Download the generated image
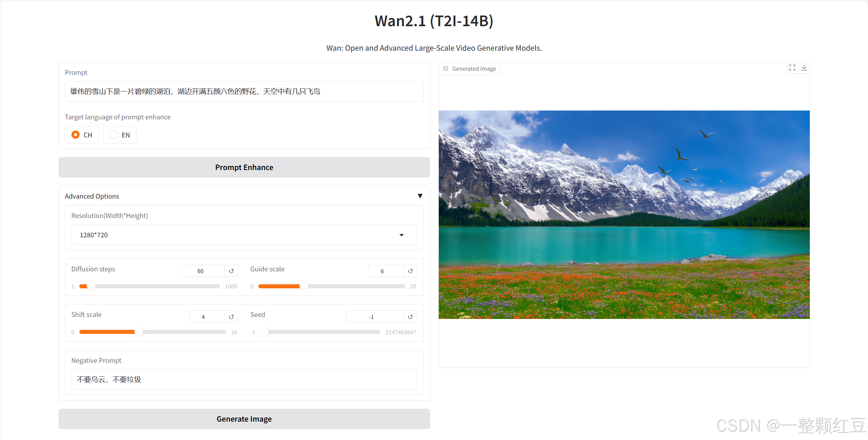The height and width of the screenshot is (440, 868). [x=804, y=68]
